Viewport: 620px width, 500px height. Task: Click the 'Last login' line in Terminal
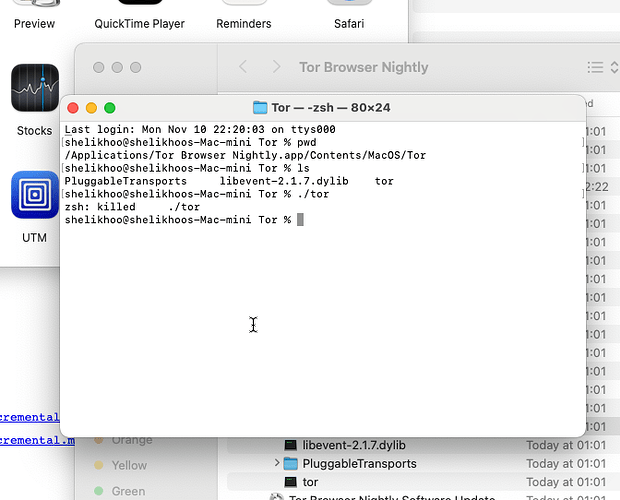click(200, 130)
